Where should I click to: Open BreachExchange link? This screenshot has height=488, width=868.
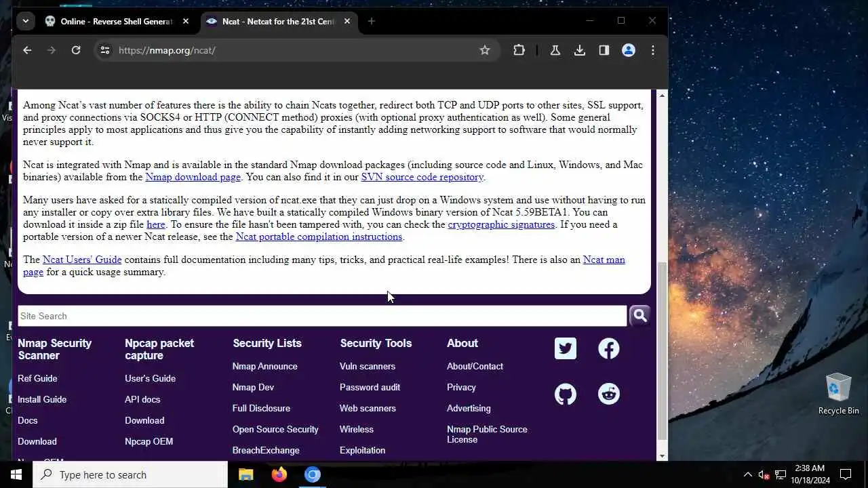click(x=266, y=450)
